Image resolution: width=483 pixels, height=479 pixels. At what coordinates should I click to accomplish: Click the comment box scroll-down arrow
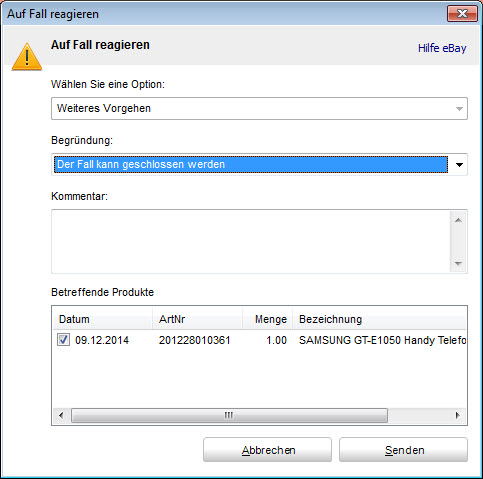(458, 263)
